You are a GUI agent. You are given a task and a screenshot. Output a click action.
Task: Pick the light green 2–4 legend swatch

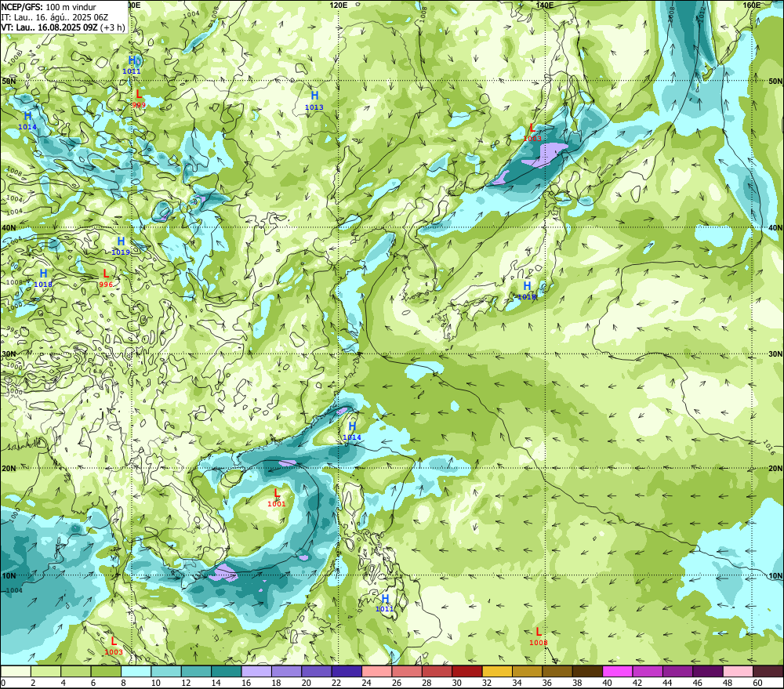pyautogui.click(x=46, y=671)
